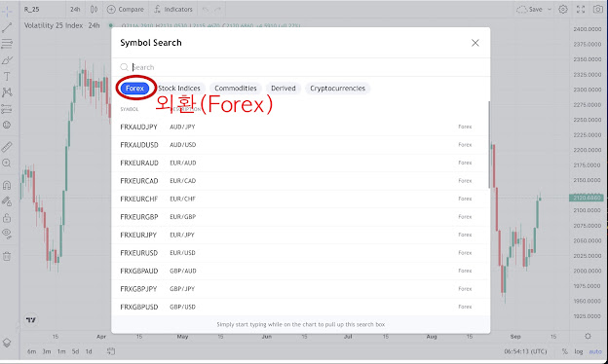Set date range to 6m

[31, 351]
